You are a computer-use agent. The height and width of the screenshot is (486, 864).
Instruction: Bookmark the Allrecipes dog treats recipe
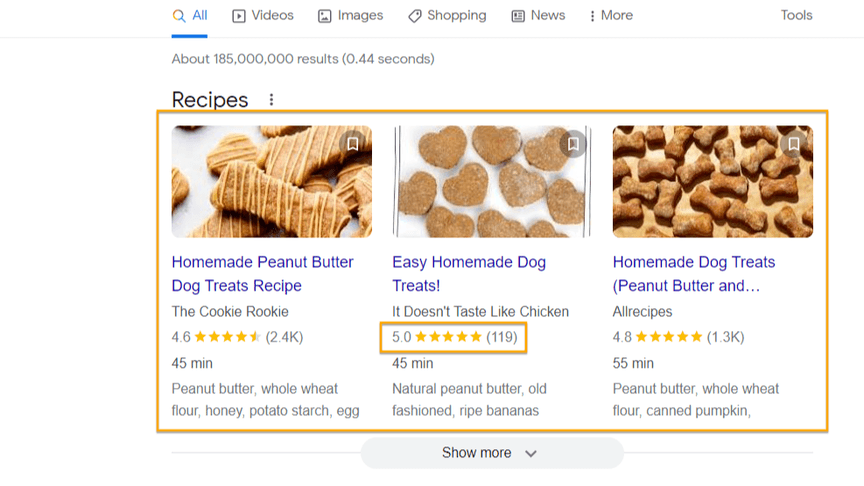click(x=793, y=144)
